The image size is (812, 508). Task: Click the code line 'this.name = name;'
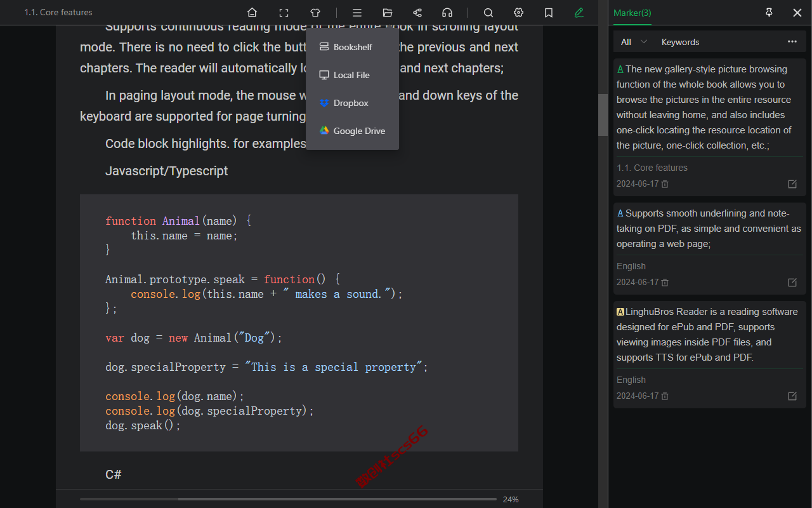[x=184, y=236]
